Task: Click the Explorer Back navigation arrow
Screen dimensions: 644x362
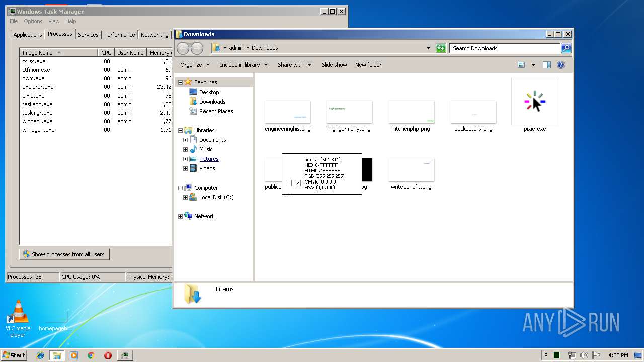Action: coord(183,48)
